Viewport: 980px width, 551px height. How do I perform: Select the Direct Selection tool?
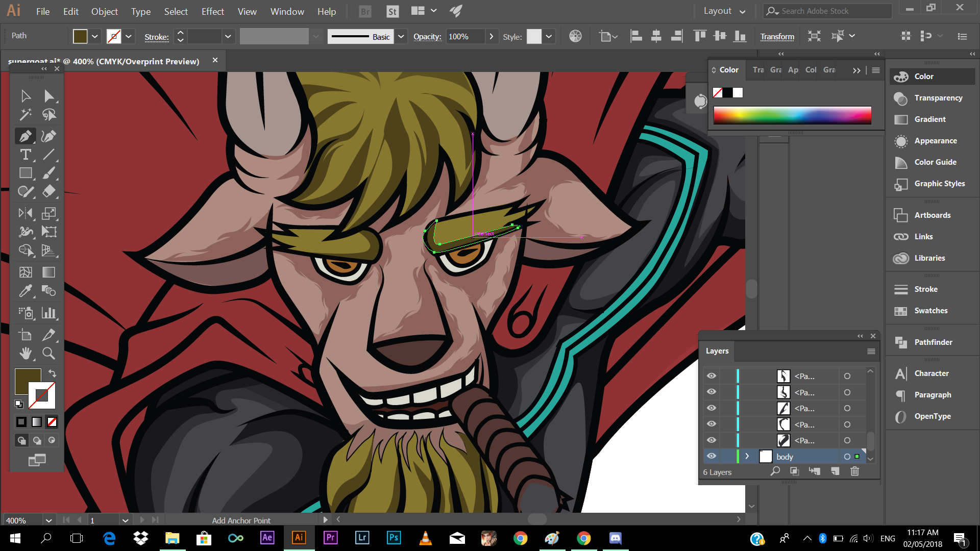tap(49, 96)
